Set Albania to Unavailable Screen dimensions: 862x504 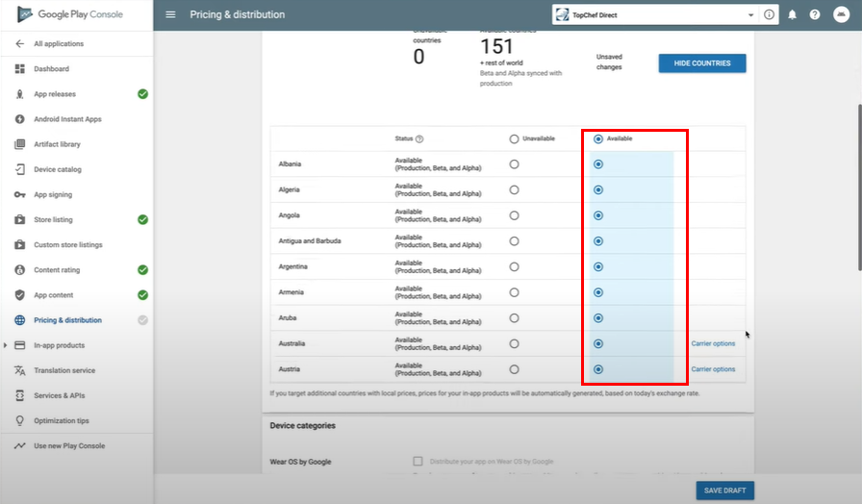coord(514,164)
